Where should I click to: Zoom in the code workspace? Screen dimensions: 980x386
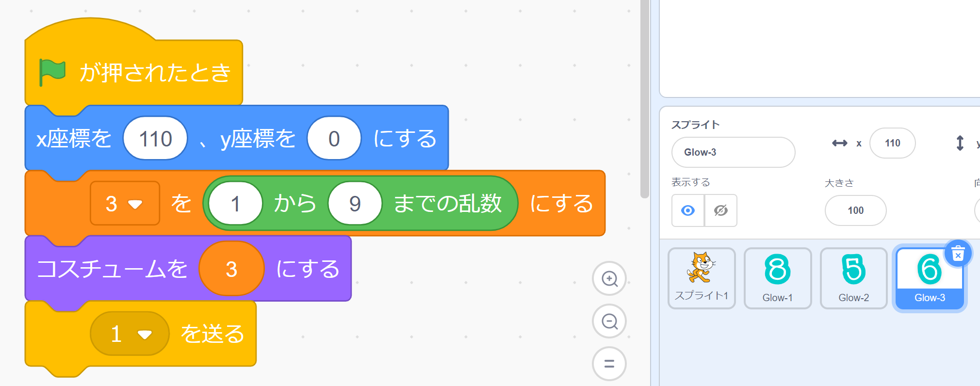click(609, 278)
